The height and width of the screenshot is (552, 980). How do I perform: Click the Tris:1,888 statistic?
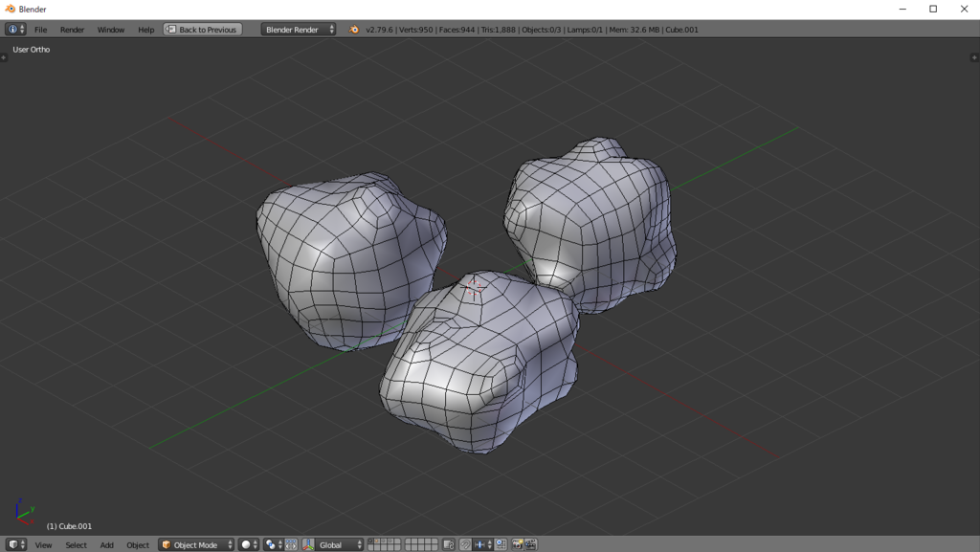click(498, 30)
